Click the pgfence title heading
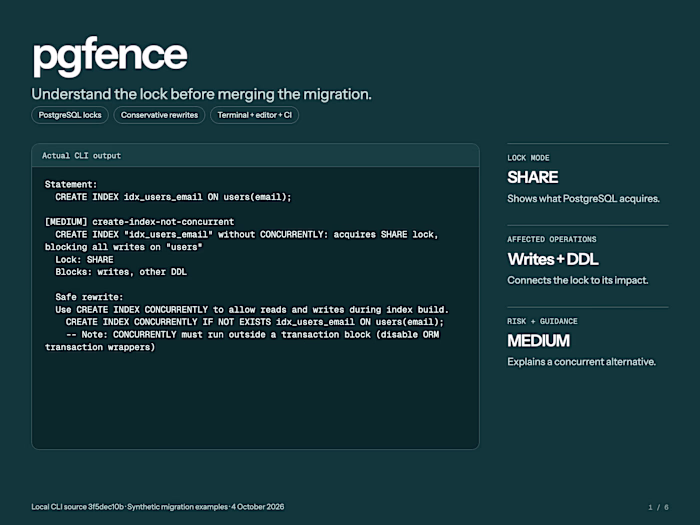Screen dimensions: 700x525 tap(110, 56)
